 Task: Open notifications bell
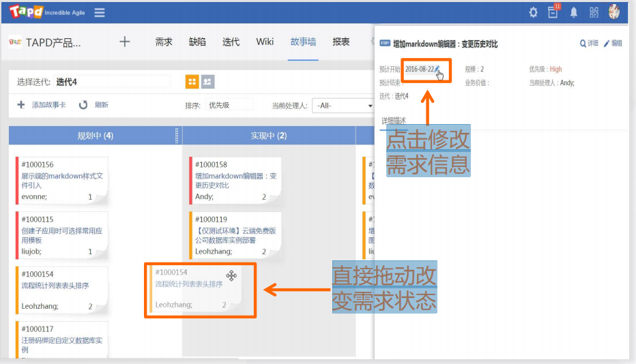573,12
